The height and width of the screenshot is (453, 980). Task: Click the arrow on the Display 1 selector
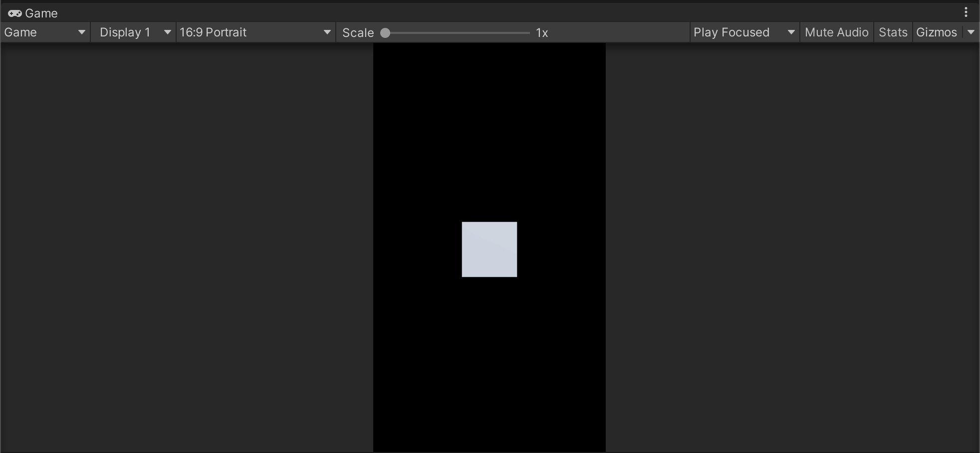[x=168, y=32]
